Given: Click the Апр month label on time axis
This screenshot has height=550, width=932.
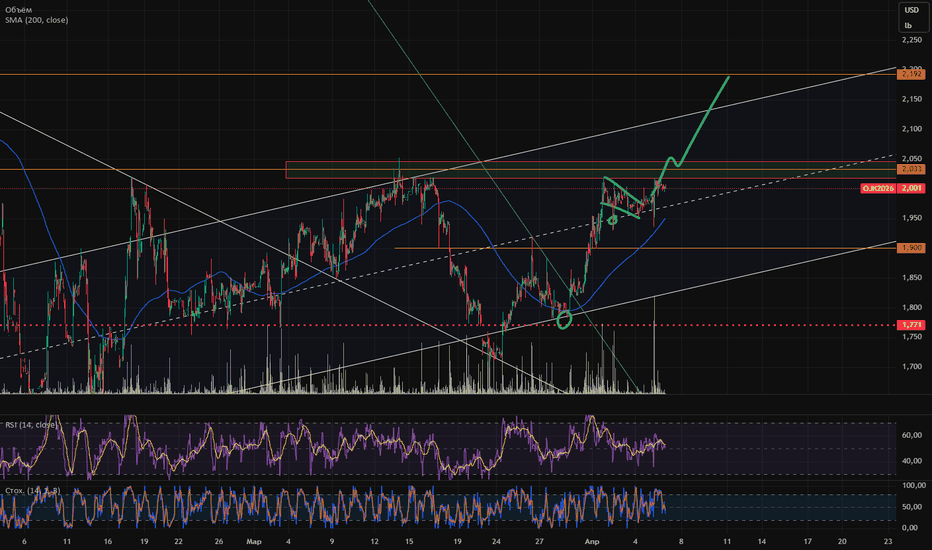Looking at the screenshot, I should click(592, 542).
